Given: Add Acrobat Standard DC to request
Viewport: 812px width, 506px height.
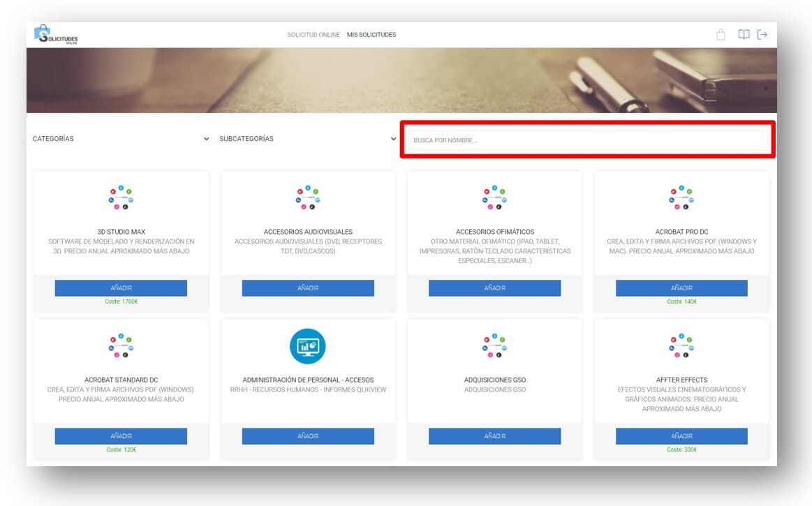Looking at the screenshot, I should point(121,436).
